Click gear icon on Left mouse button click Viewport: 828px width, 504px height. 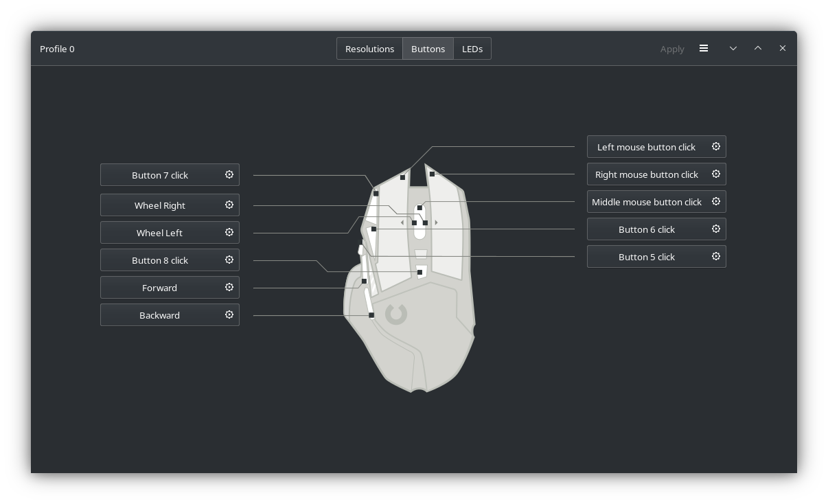coord(716,146)
